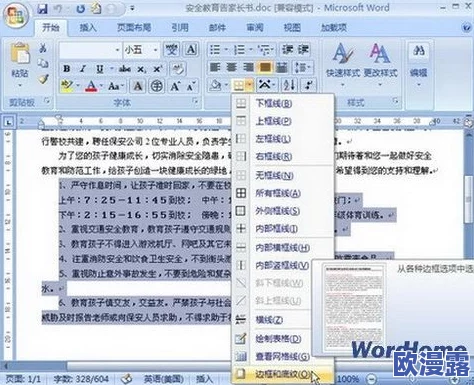
Task: Click the Office button
Action: click(x=16, y=15)
